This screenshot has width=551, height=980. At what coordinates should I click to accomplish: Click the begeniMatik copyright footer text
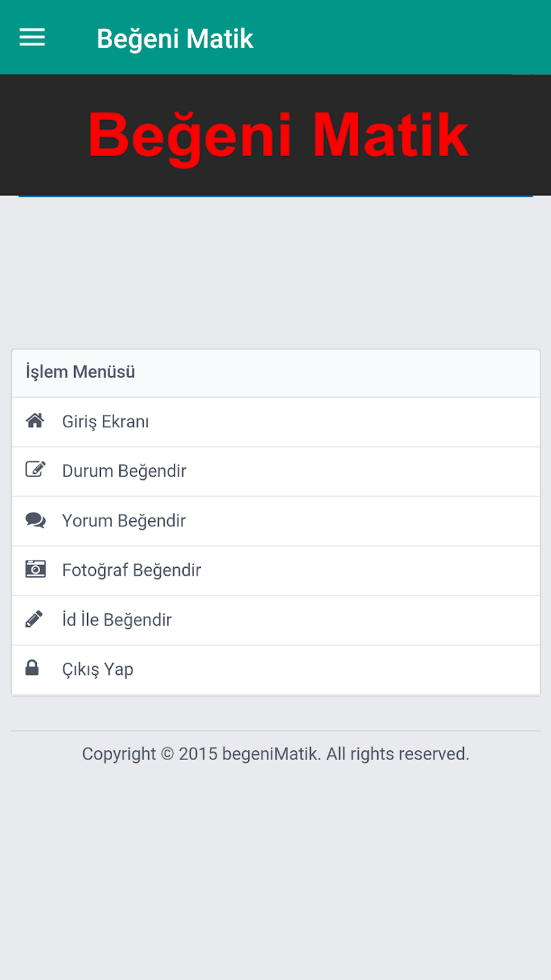275,754
